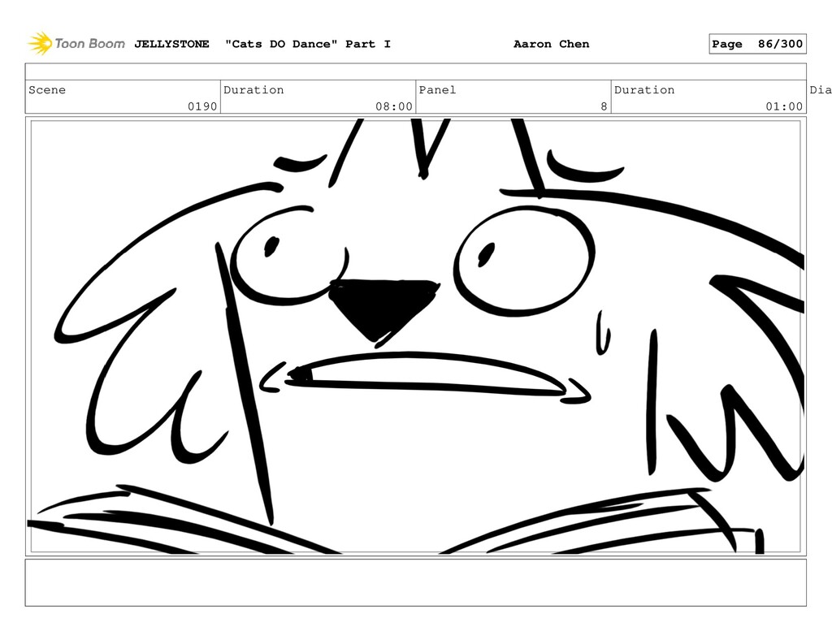This screenshot has width=832, height=644.
Task: Click the artist name Aaron Chen
Action: 552,44
